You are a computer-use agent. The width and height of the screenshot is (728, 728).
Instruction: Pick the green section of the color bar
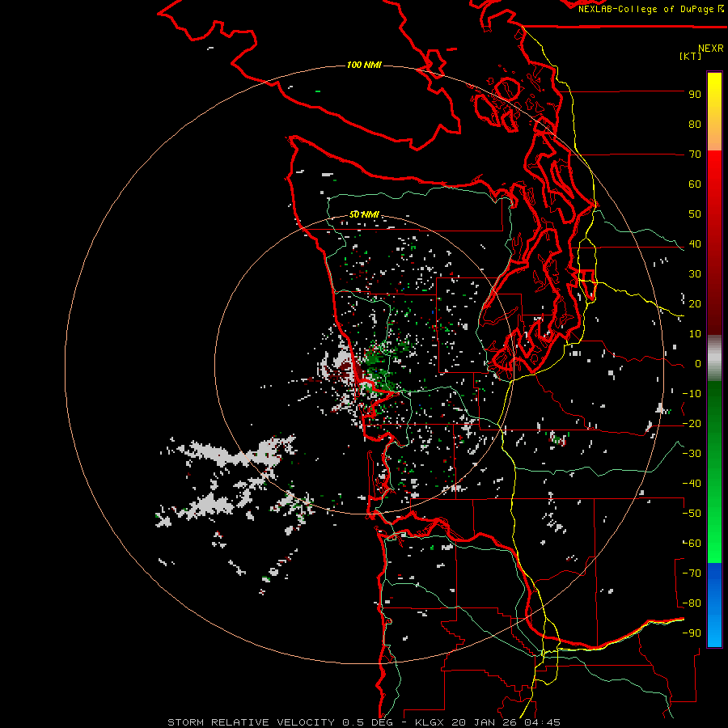coord(714,472)
